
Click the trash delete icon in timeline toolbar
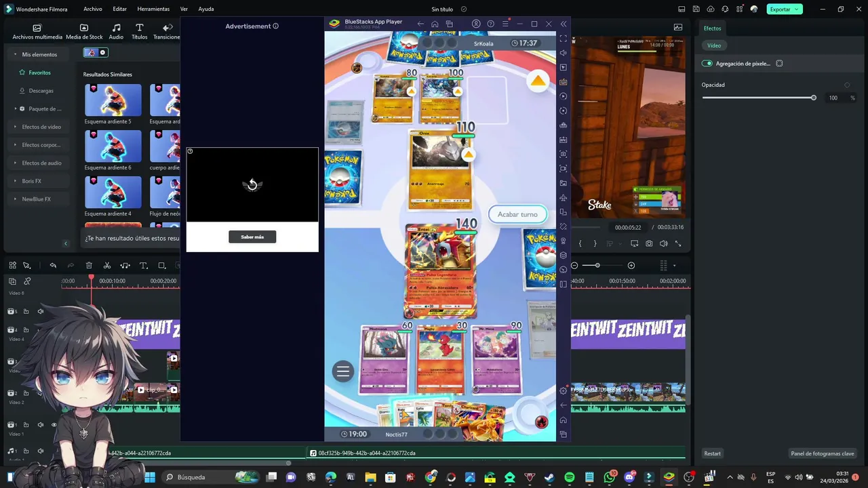coord(89,266)
